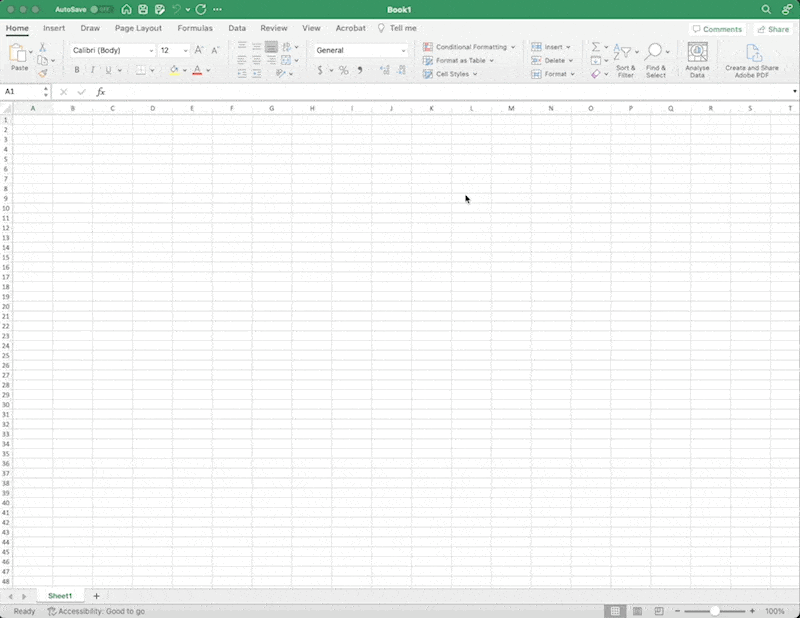Viewport: 800px width, 618px height.
Task: Increase font size with the larger A
Action: pyautogui.click(x=199, y=50)
